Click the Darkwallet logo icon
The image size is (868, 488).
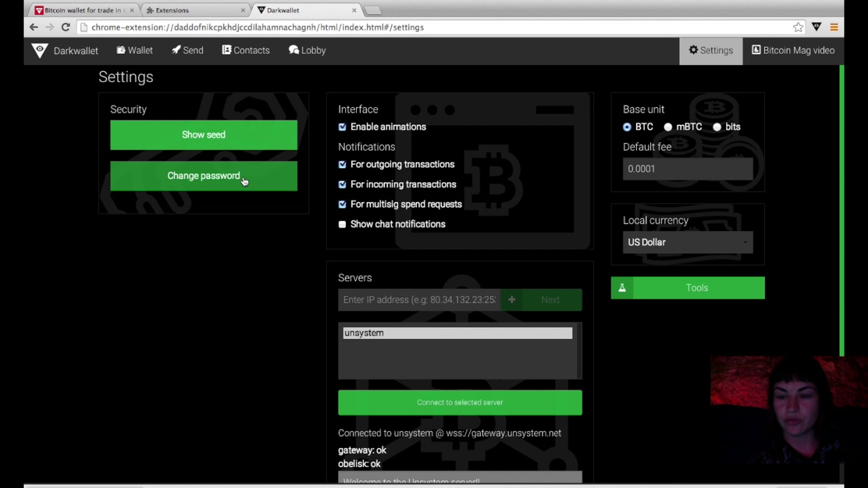coord(39,51)
